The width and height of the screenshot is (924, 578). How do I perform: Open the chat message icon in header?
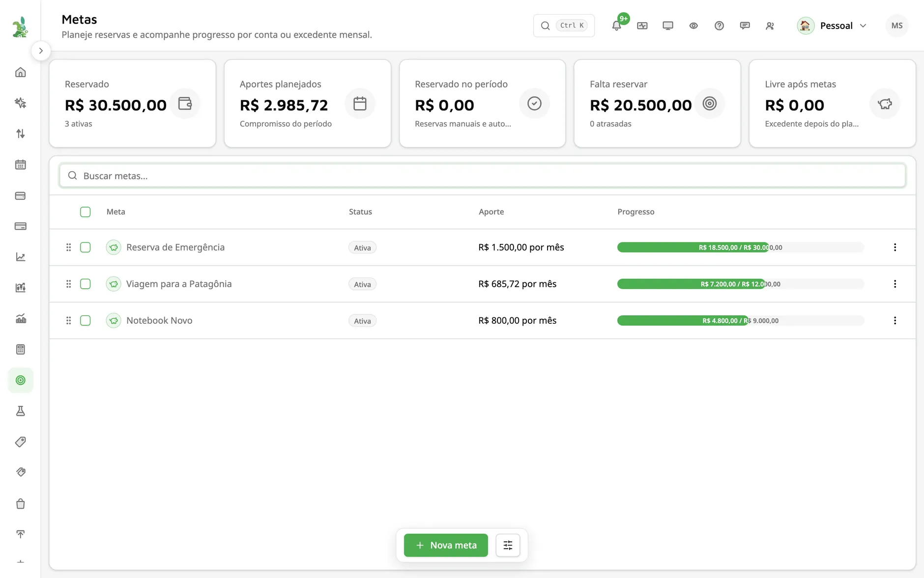(x=745, y=26)
